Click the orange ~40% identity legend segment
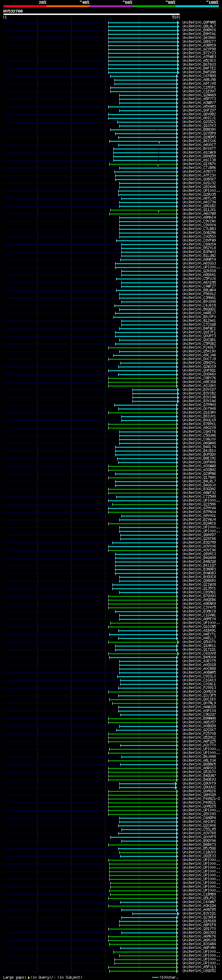The width and height of the screenshot is (222, 980). [68, 6]
